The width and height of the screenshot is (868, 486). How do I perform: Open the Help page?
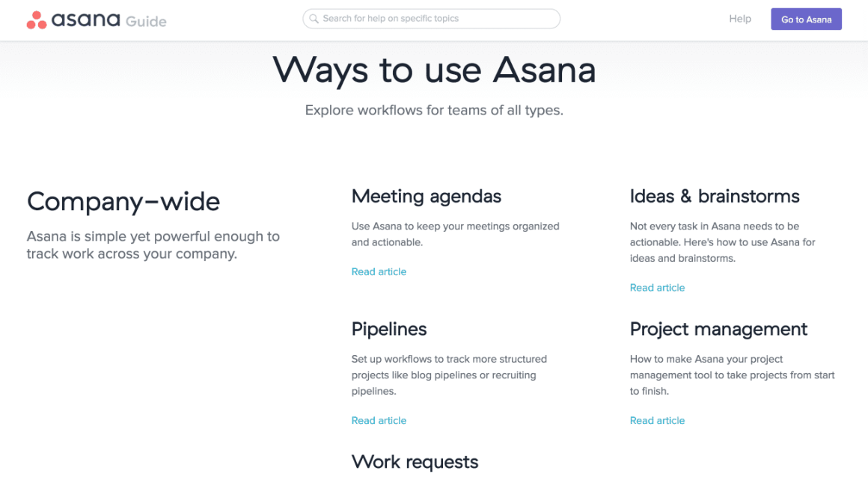740,18
